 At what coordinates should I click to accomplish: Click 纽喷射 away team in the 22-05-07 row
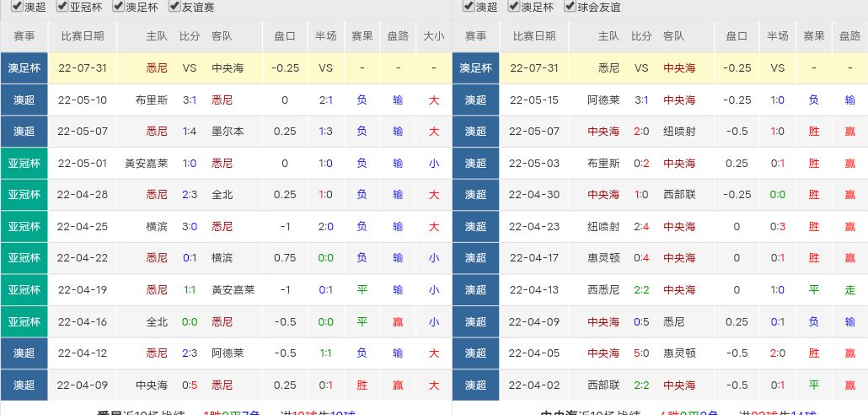(x=679, y=132)
